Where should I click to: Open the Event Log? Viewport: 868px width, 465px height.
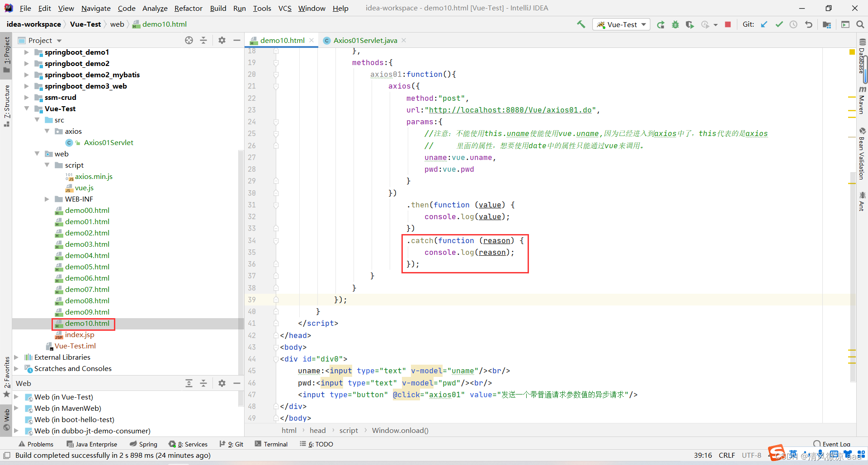coord(831,444)
